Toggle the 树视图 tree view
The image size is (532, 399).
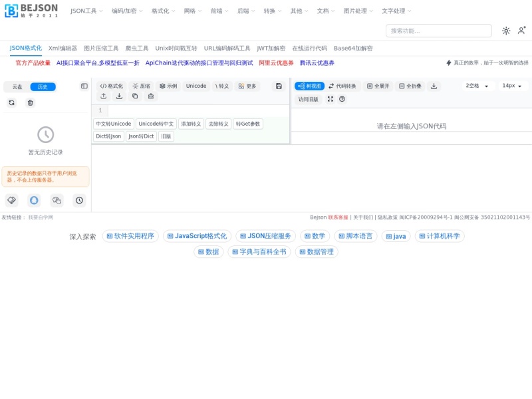pos(309,86)
